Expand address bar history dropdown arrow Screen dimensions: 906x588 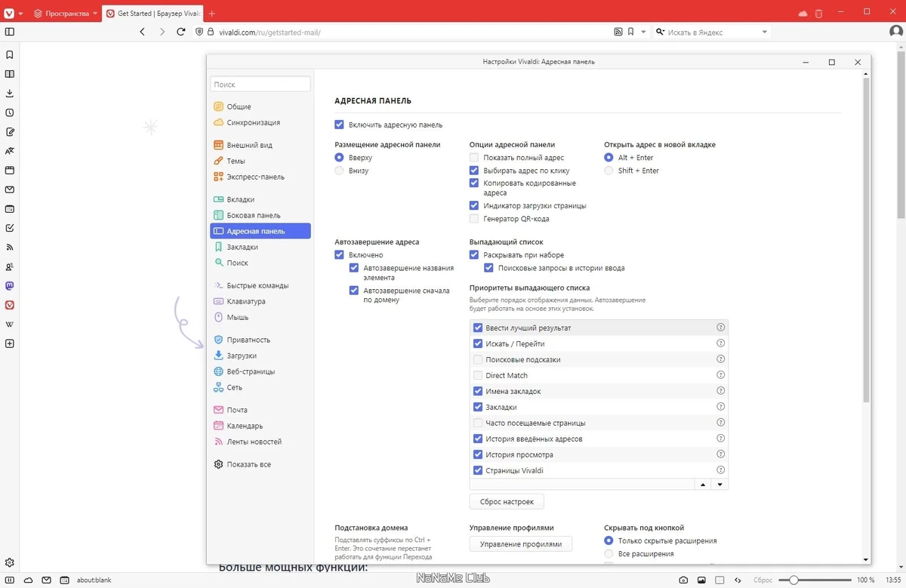pos(643,32)
